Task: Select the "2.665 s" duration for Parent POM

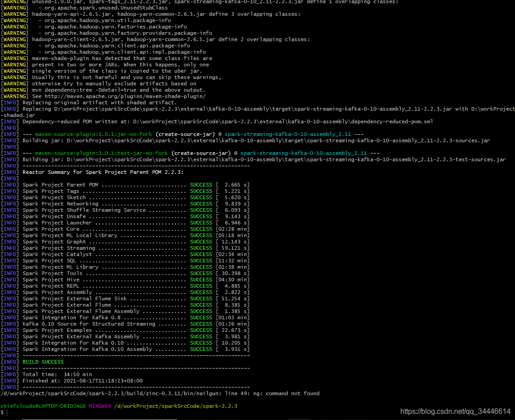Action: click(x=236, y=185)
